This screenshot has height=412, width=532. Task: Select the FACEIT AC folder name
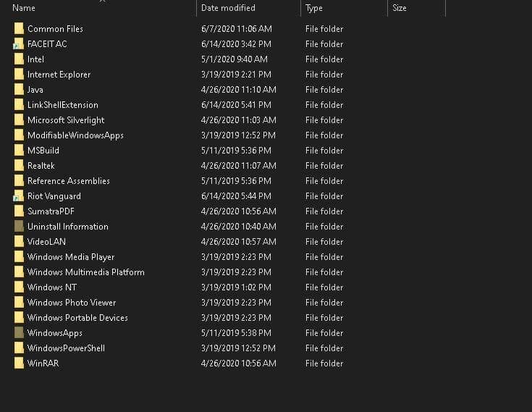click(x=47, y=44)
